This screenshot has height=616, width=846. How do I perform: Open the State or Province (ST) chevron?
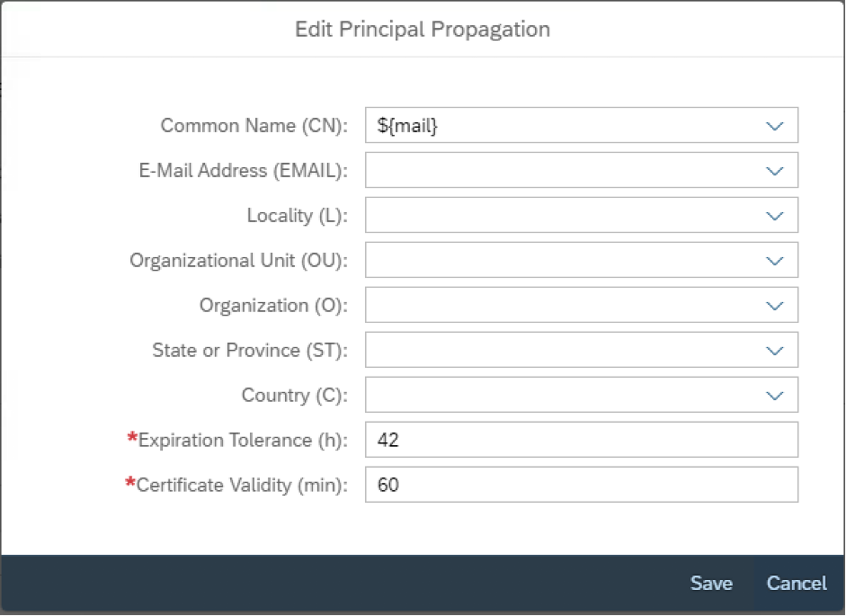coord(775,350)
